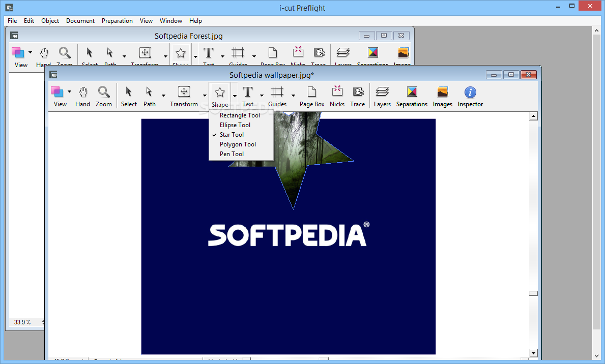Open Trace tool in wallpaper window
605x364 pixels.
click(x=358, y=97)
